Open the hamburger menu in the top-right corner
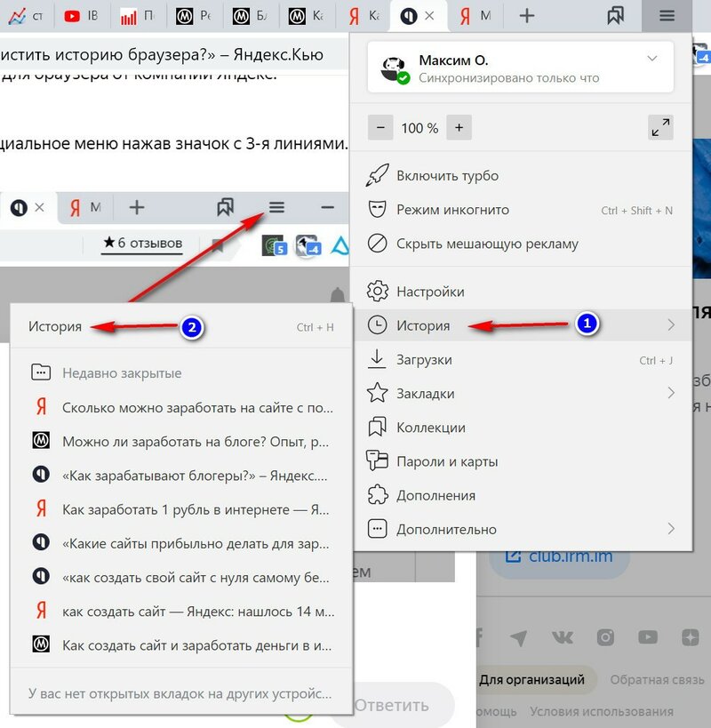 [667, 15]
